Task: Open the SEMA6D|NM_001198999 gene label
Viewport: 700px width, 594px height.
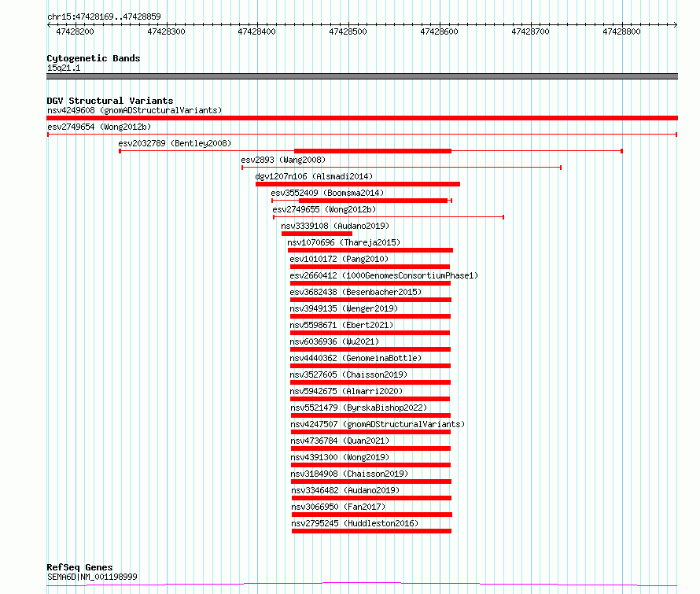Action: 92,577
